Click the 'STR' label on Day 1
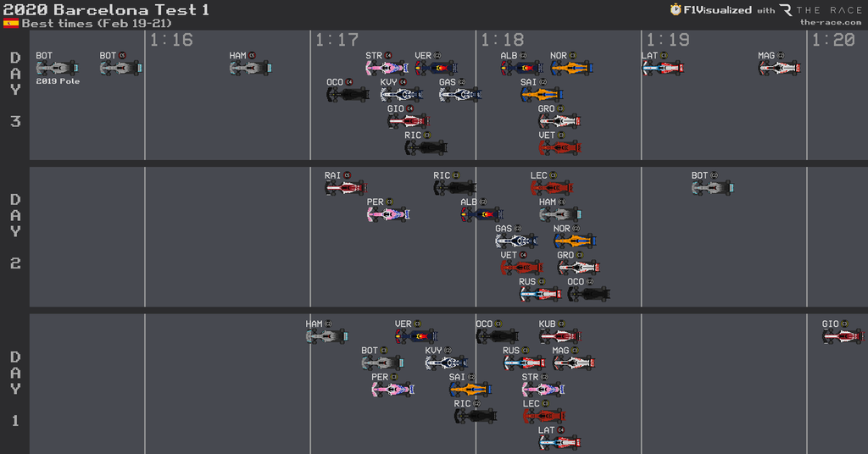 pyautogui.click(x=530, y=377)
